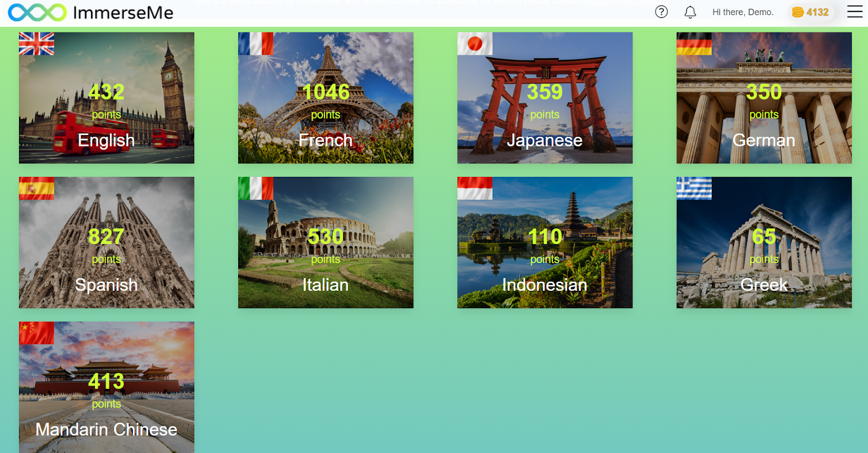Click the German flag icon

click(694, 43)
